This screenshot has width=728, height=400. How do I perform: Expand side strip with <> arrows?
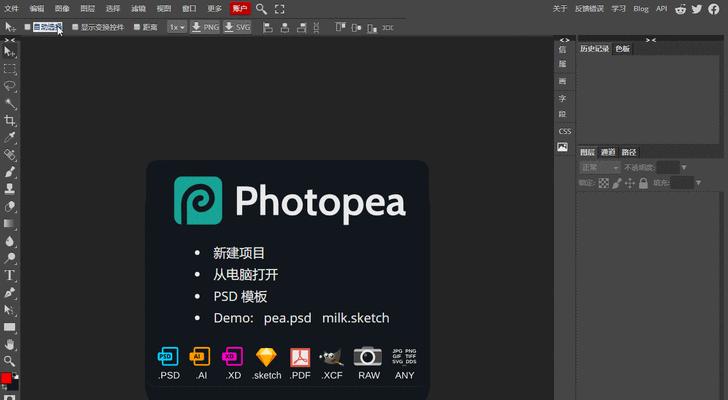click(x=565, y=40)
